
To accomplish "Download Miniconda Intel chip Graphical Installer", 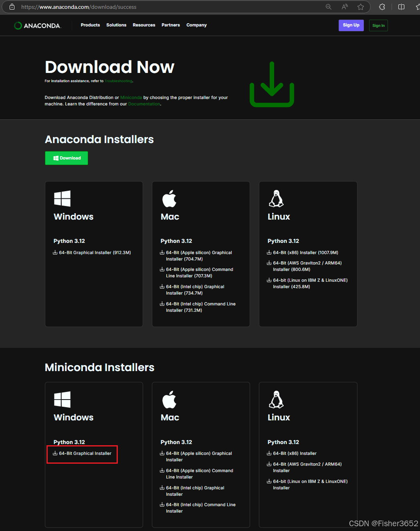I will (x=192, y=491).
